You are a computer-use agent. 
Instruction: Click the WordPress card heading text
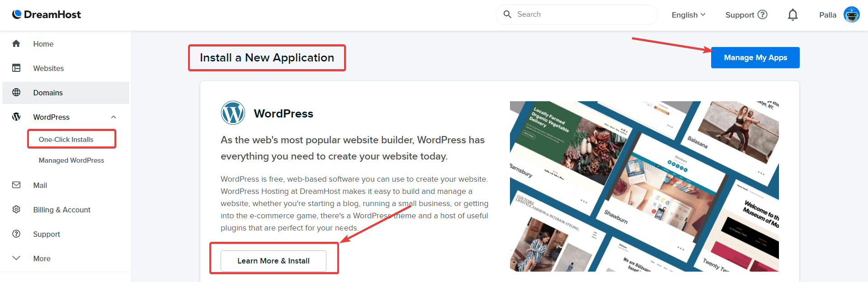(283, 113)
